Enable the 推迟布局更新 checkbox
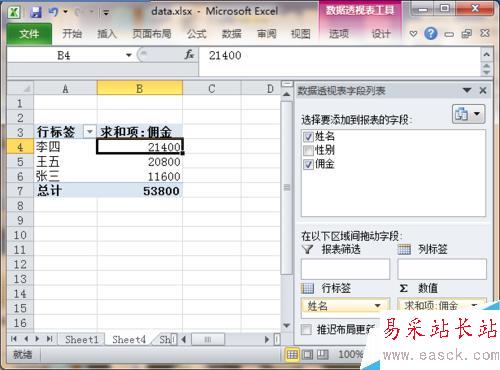This screenshot has width=500, height=370. coord(306,330)
